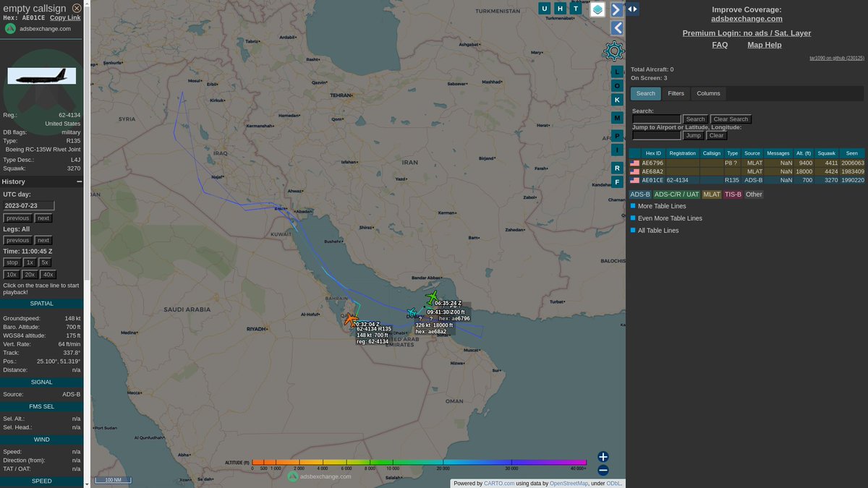This screenshot has width=868, height=488.
Task: Click the Search text input field
Action: tap(657, 119)
